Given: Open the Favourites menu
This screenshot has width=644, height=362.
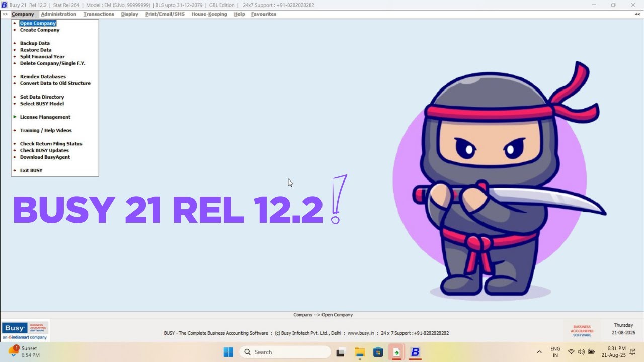Looking at the screenshot, I should [x=264, y=14].
